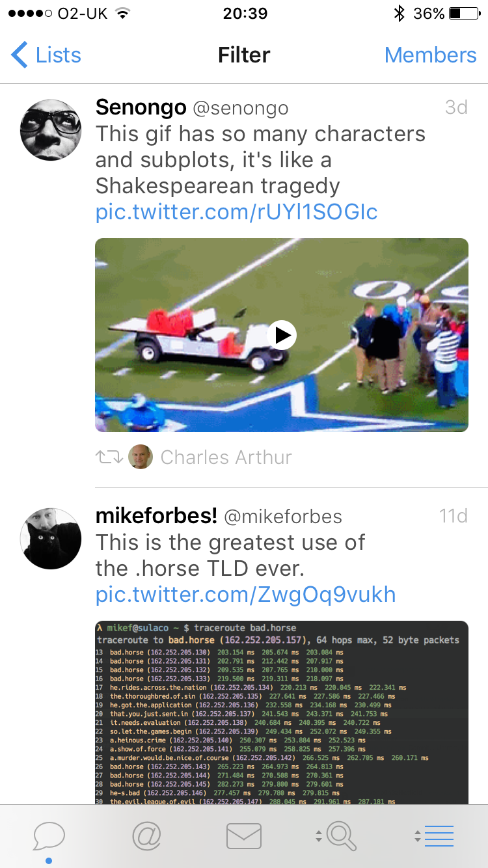This screenshot has width=488, height=868.
Task: Open the Search magnifier tab
Action: (337, 836)
